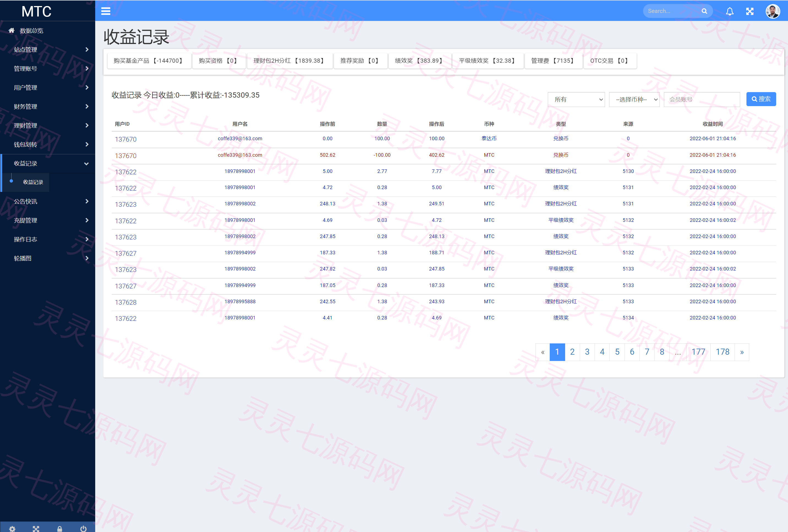The height and width of the screenshot is (532, 788).
Task: Select the 收益记录 submenu item
Action: (33, 182)
